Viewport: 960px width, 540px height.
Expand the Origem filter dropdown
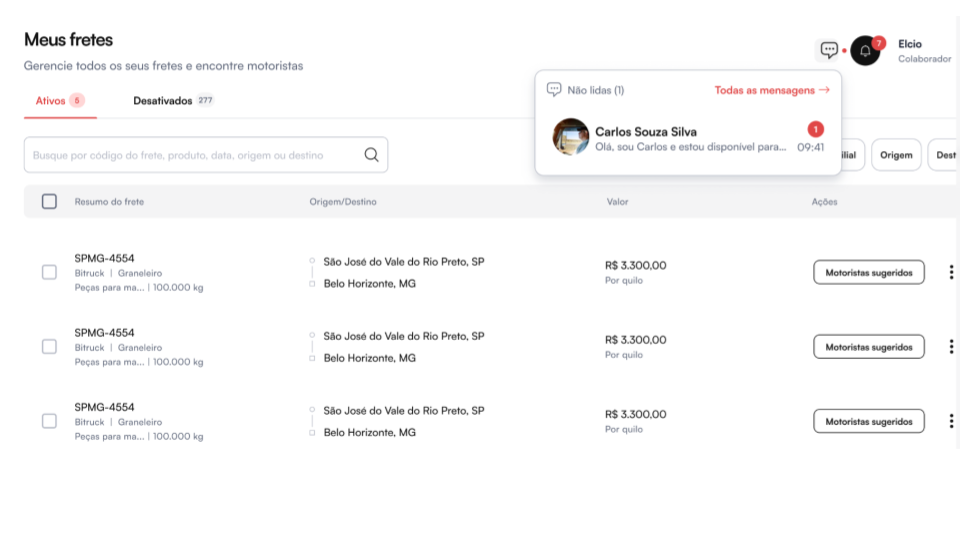coord(896,155)
